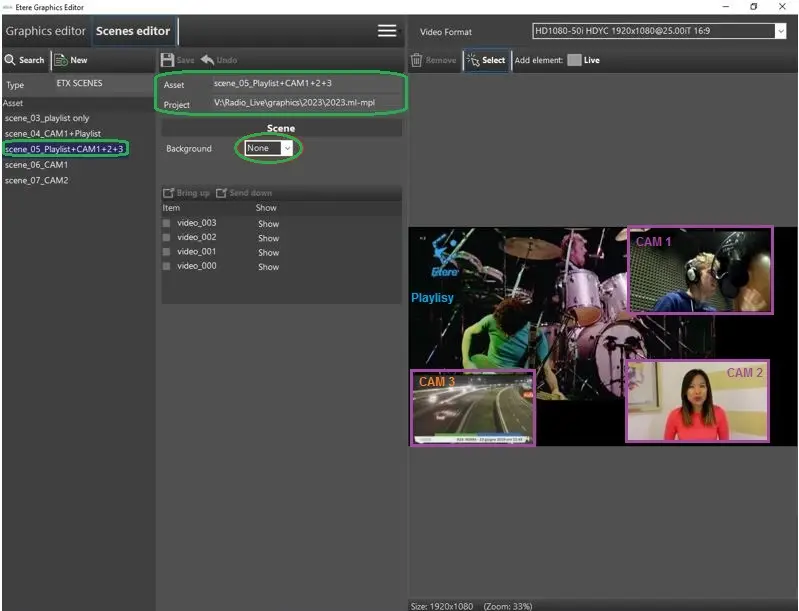
Task: Toggle checkbox for video_000 item
Action: pos(167,267)
